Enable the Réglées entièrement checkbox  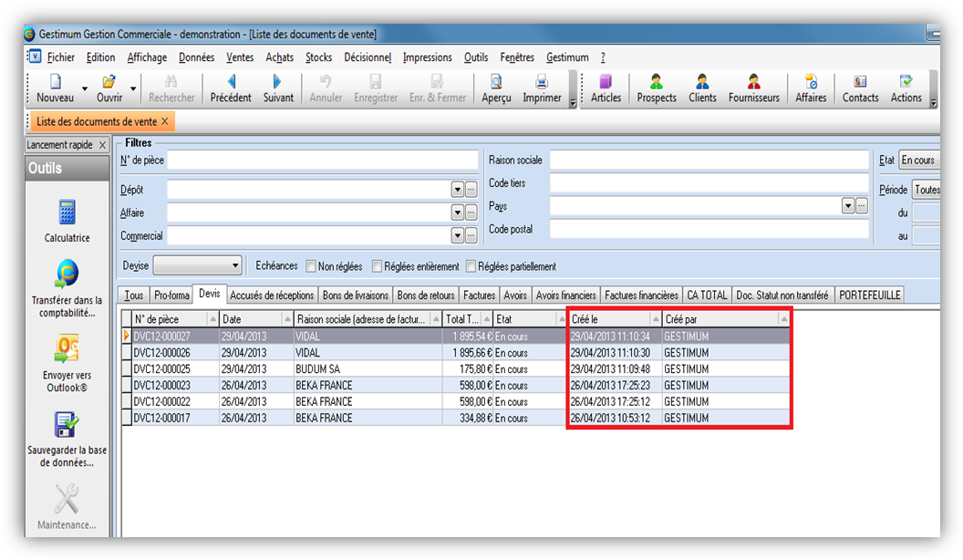pos(378,266)
